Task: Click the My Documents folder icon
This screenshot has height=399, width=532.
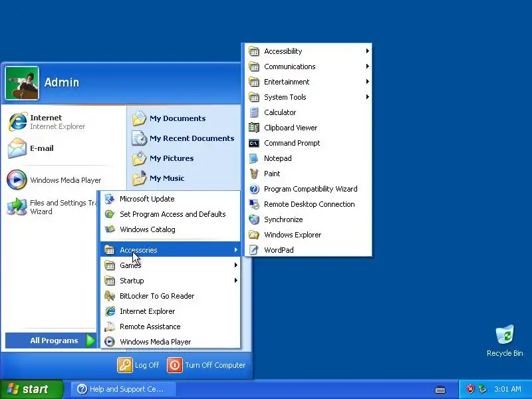Action: pyautogui.click(x=139, y=118)
